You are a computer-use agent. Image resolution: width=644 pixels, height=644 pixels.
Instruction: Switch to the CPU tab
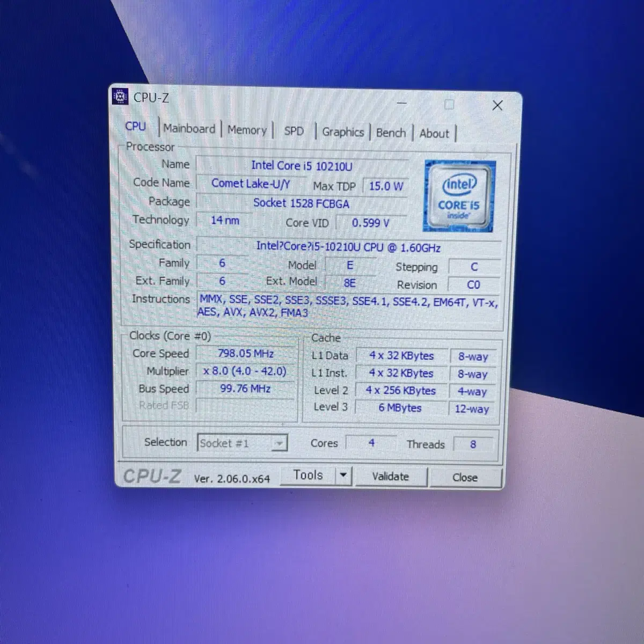coord(135,127)
